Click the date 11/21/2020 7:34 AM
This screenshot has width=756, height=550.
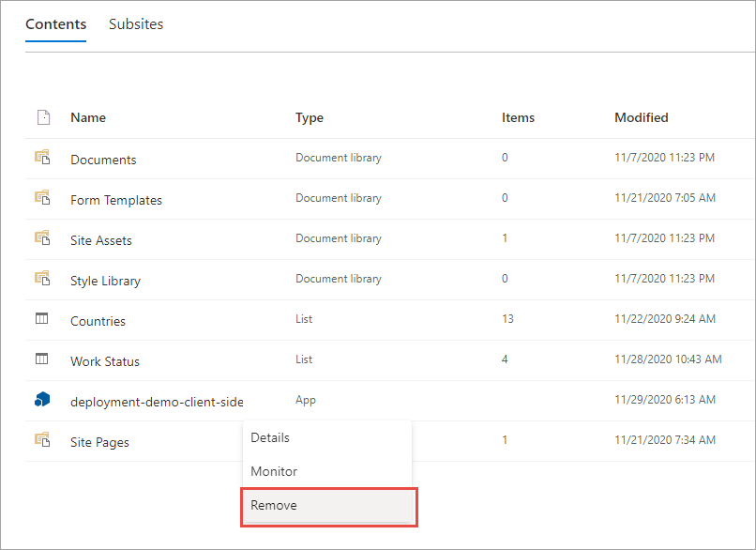click(x=665, y=439)
